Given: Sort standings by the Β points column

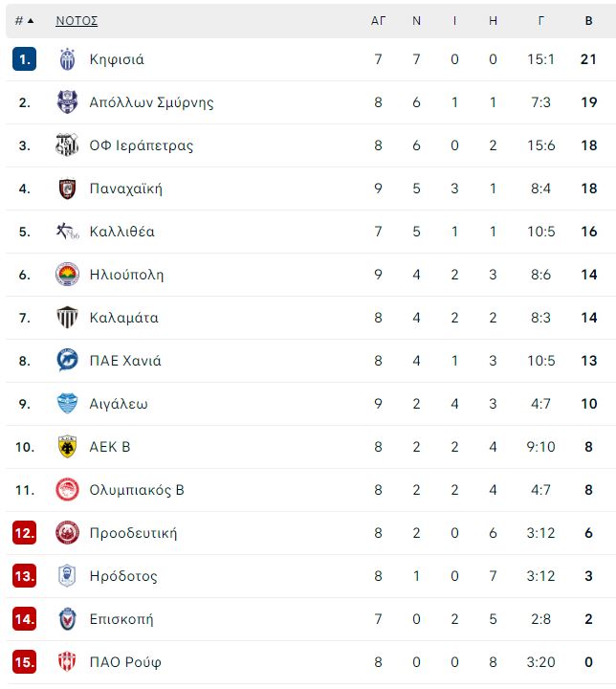Looking at the screenshot, I should pos(589,21).
